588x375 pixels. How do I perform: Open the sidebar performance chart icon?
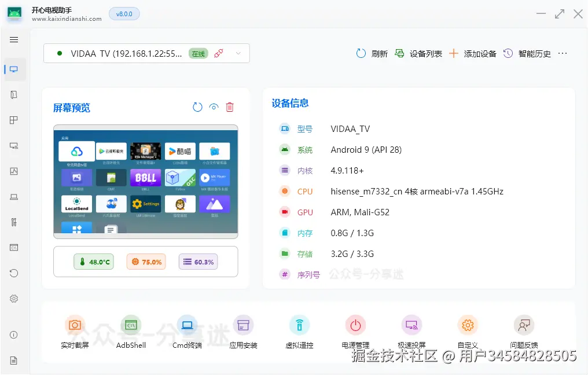(x=14, y=171)
